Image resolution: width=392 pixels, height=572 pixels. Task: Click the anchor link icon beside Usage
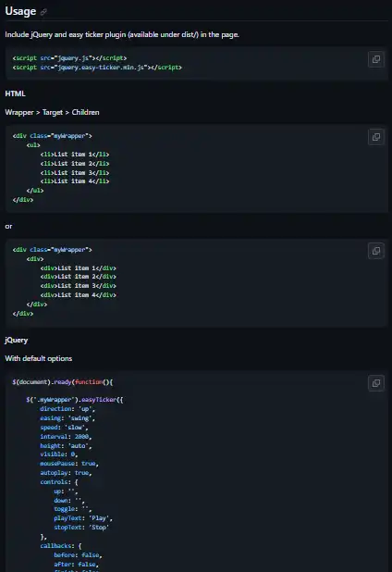[x=43, y=12]
